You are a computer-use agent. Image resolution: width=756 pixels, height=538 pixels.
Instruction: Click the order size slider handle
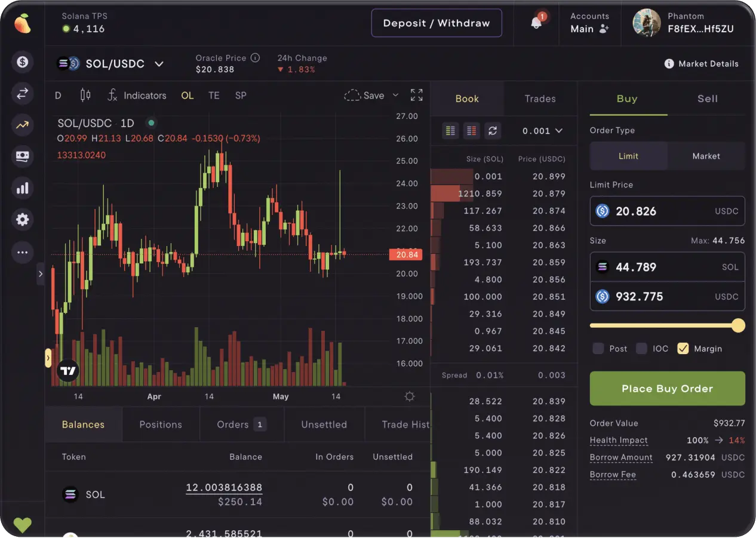739,325
